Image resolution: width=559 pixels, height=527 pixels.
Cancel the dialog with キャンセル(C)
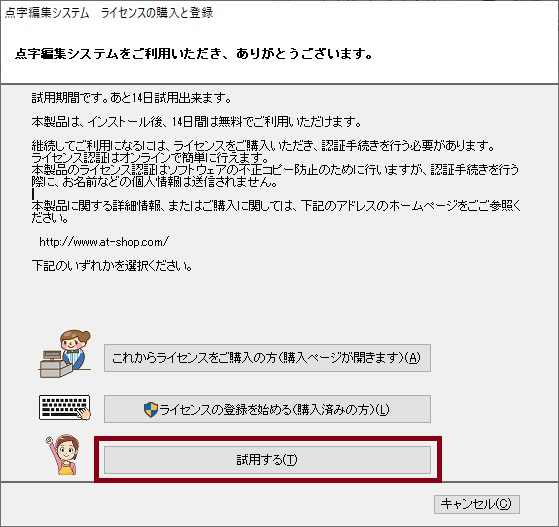476,504
